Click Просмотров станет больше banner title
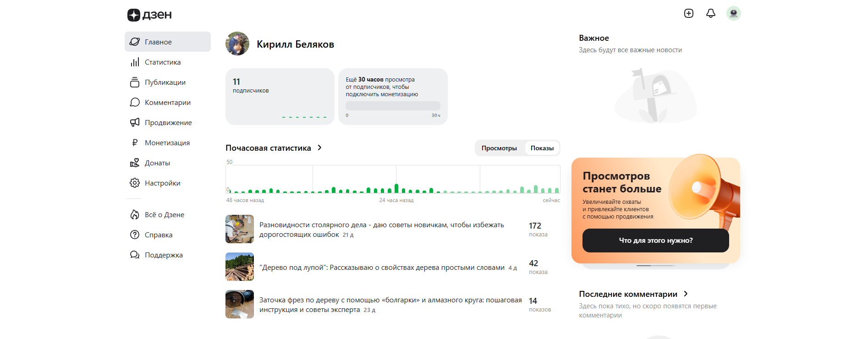Screen dimensions: 868x339 622,182
